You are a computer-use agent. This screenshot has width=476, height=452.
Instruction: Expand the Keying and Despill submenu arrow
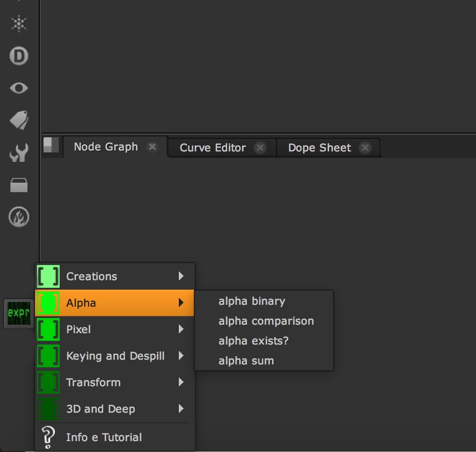181,355
